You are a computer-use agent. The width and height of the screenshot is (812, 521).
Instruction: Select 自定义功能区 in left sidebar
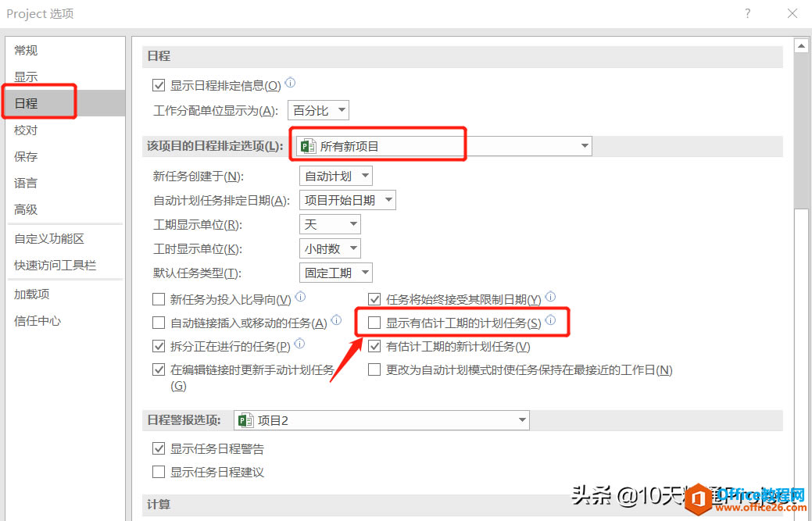click(49, 238)
